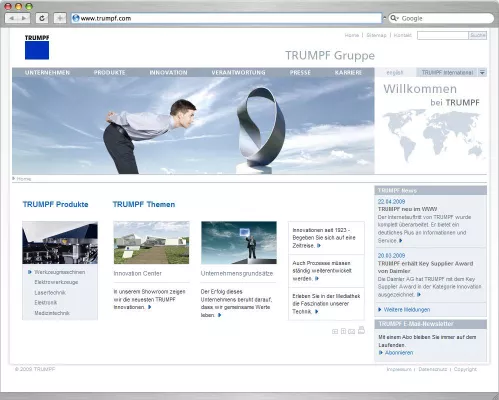Open the Presse menu

(300, 72)
